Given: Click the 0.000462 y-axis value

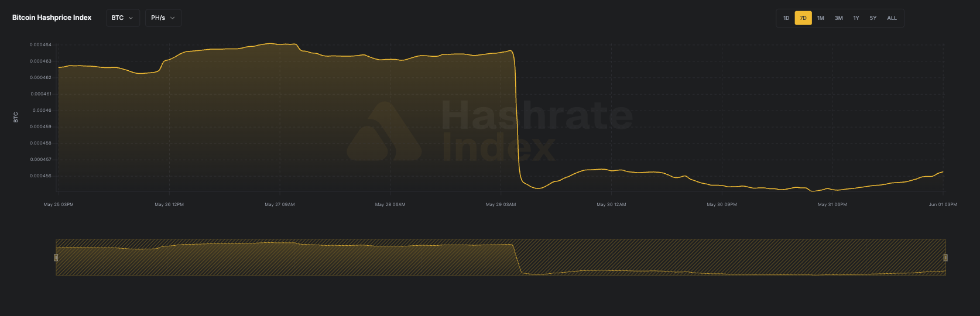Looking at the screenshot, I should [40, 78].
